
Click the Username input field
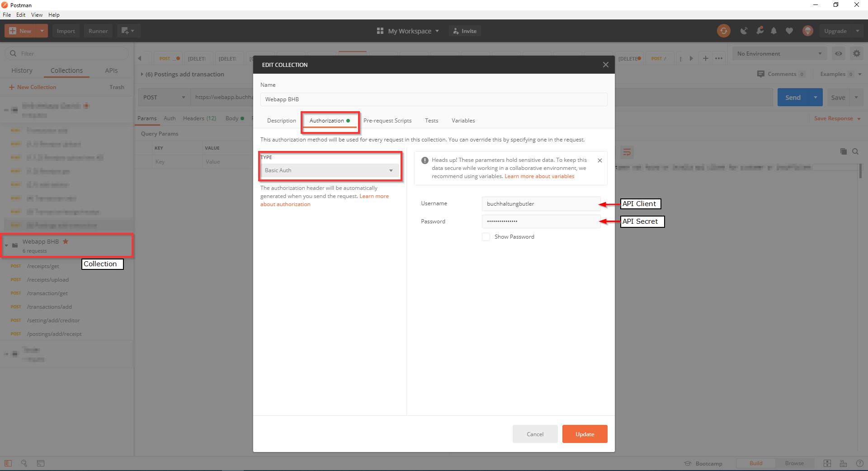tap(541, 204)
